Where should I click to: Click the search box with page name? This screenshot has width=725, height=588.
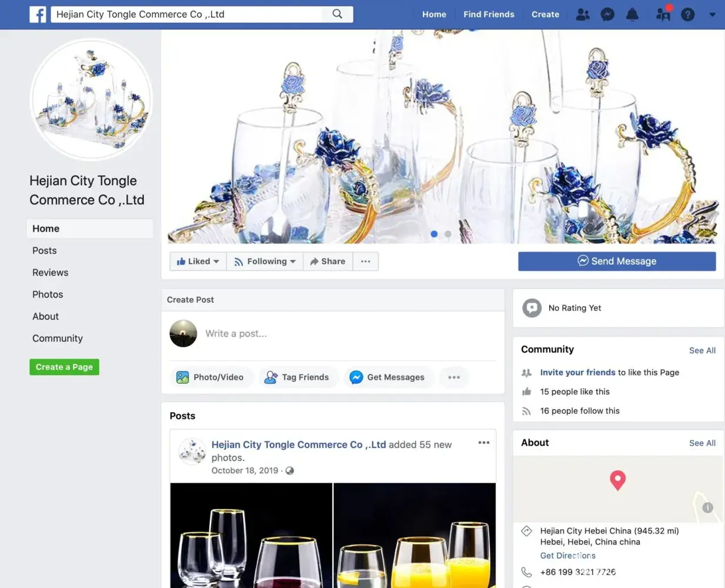pyautogui.click(x=186, y=14)
